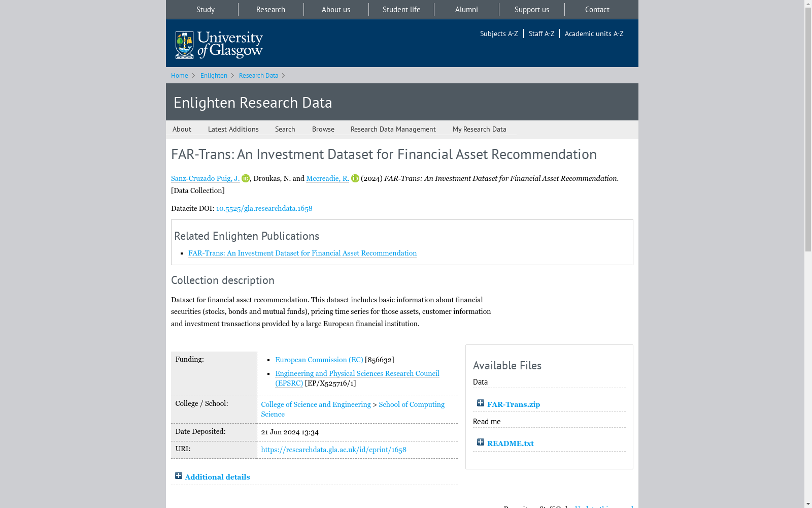Expand the README.txt plus icon
Viewport: 812px width, 508px height.
481,442
